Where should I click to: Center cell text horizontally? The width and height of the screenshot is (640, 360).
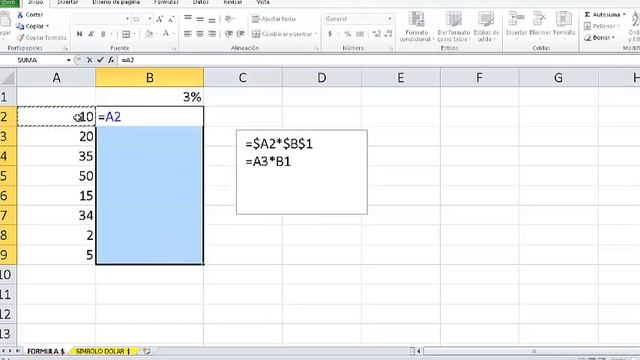pos(200,34)
